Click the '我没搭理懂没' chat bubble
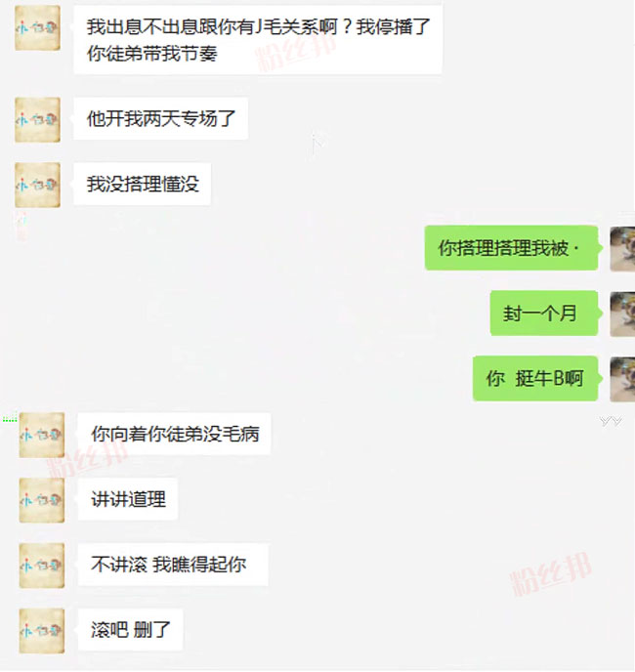Image resolution: width=635 pixels, height=672 pixels. click(142, 184)
